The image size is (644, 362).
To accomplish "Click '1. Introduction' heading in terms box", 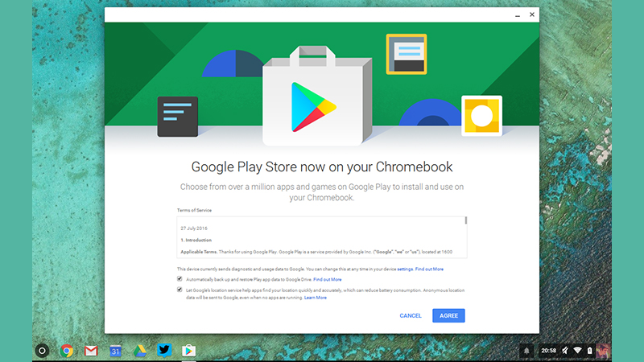I will point(196,240).
